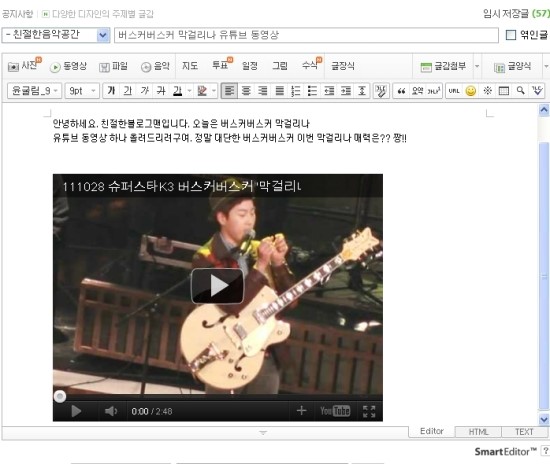
Task: Align text to the right
Action: pyautogui.click(x=262, y=91)
